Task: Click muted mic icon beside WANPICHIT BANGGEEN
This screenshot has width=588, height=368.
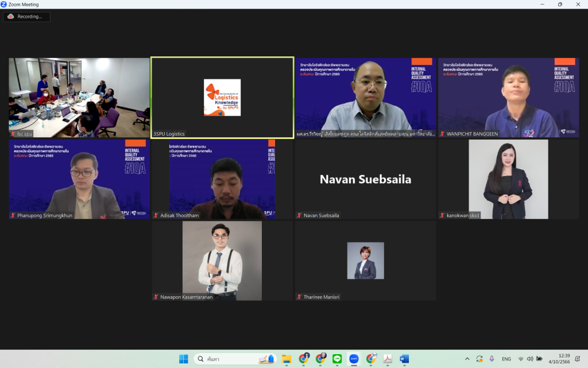Action: click(443, 133)
